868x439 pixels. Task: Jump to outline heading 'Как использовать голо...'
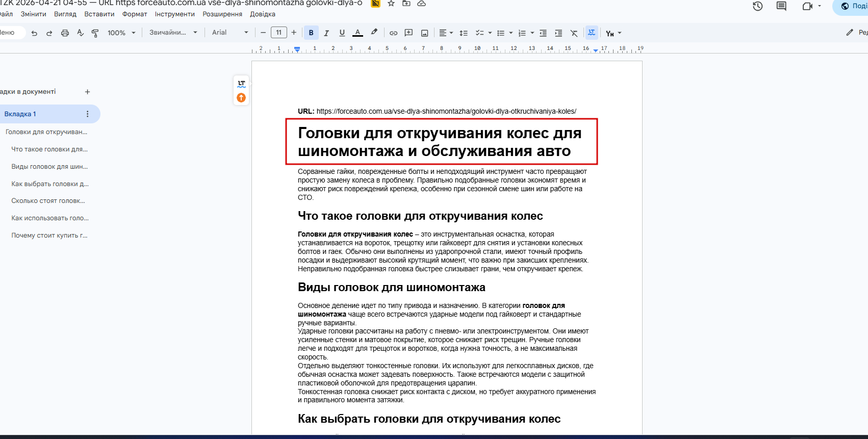pos(50,218)
